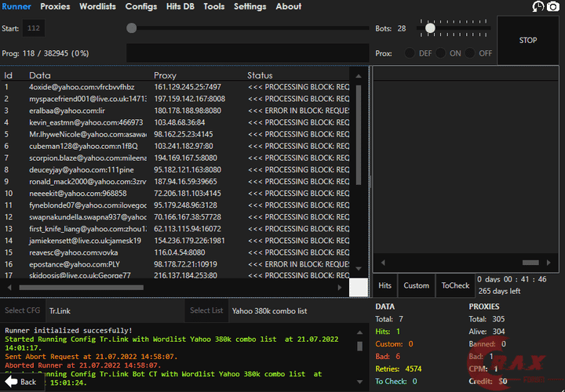Open the Wordlists menu
565x392 pixels.
click(98, 6)
